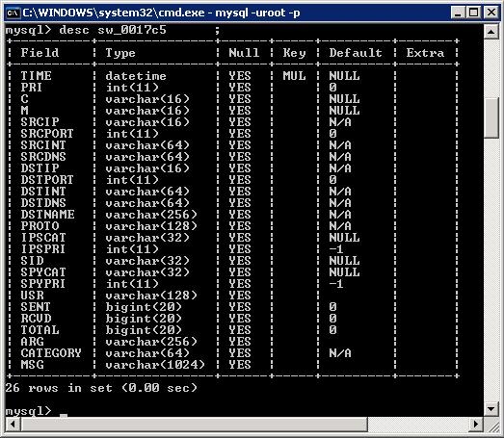This screenshot has width=504, height=438.
Task: Click the 'datetime' type value
Action: (136, 76)
